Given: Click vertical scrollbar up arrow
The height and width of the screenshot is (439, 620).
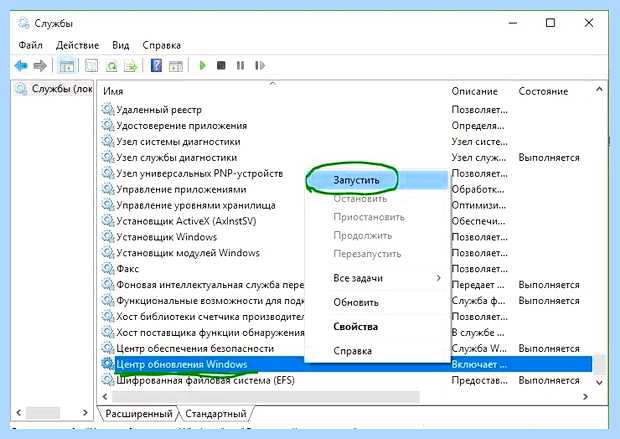Looking at the screenshot, I should (x=599, y=90).
